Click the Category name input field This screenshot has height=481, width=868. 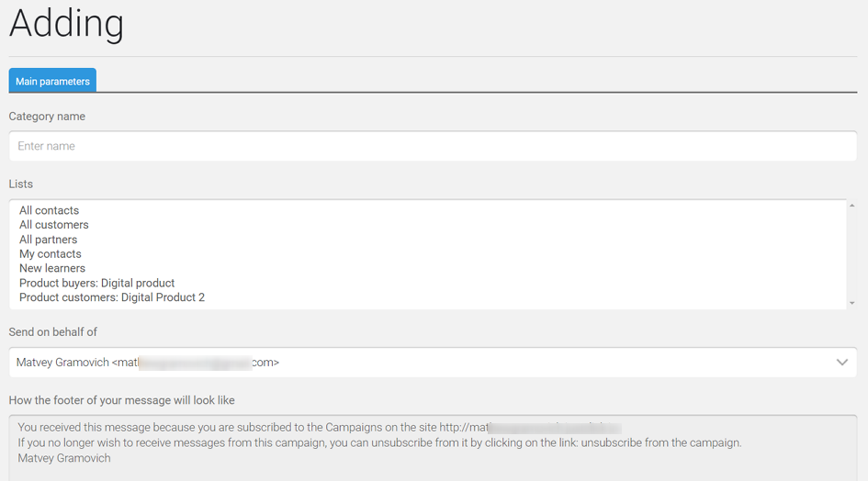tap(433, 146)
